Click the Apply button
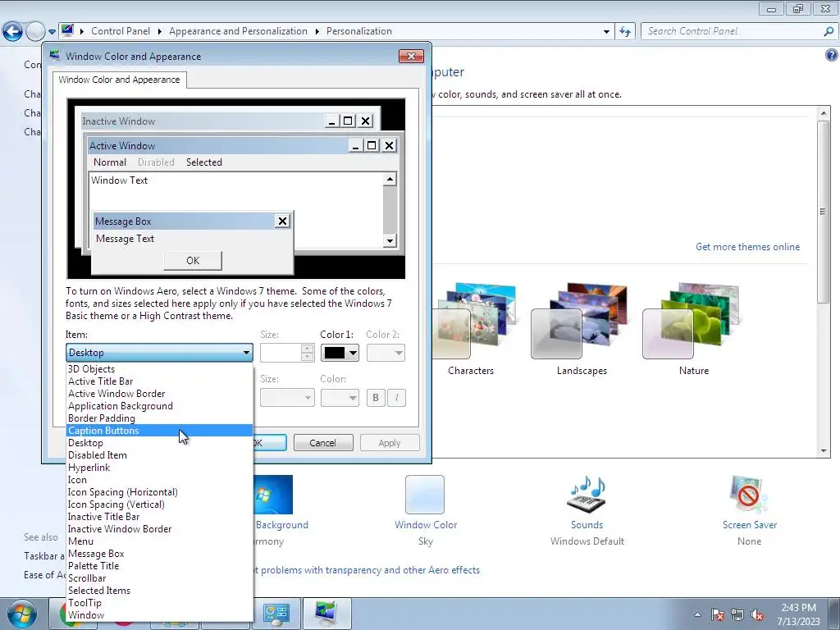Image resolution: width=840 pixels, height=630 pixels. (390, 442)
